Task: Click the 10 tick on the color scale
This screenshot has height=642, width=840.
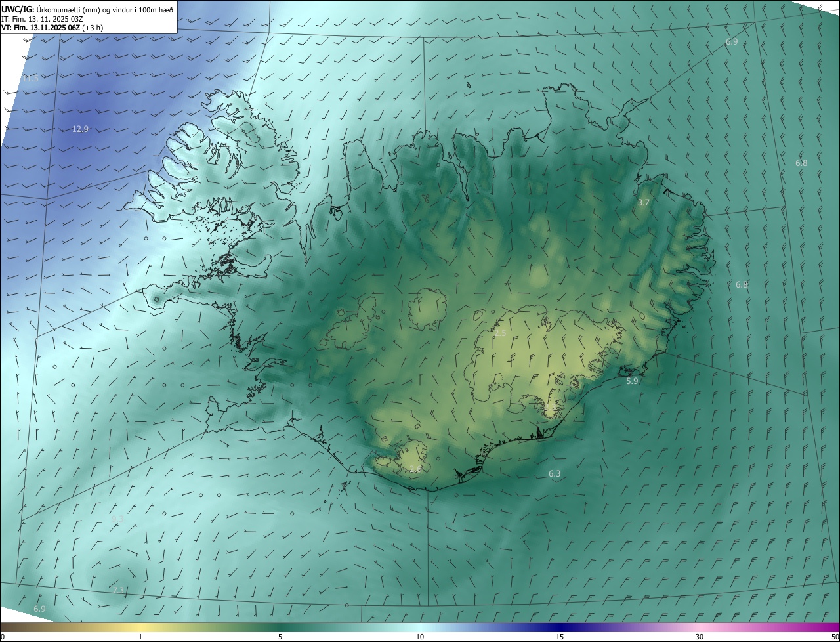Action: click(x=420, y=637)
